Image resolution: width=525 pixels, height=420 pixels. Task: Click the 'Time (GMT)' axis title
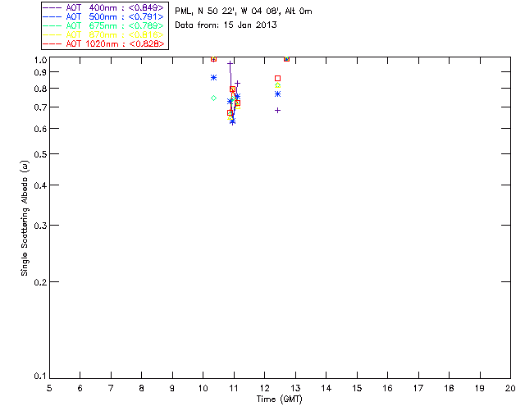(280, 399)
